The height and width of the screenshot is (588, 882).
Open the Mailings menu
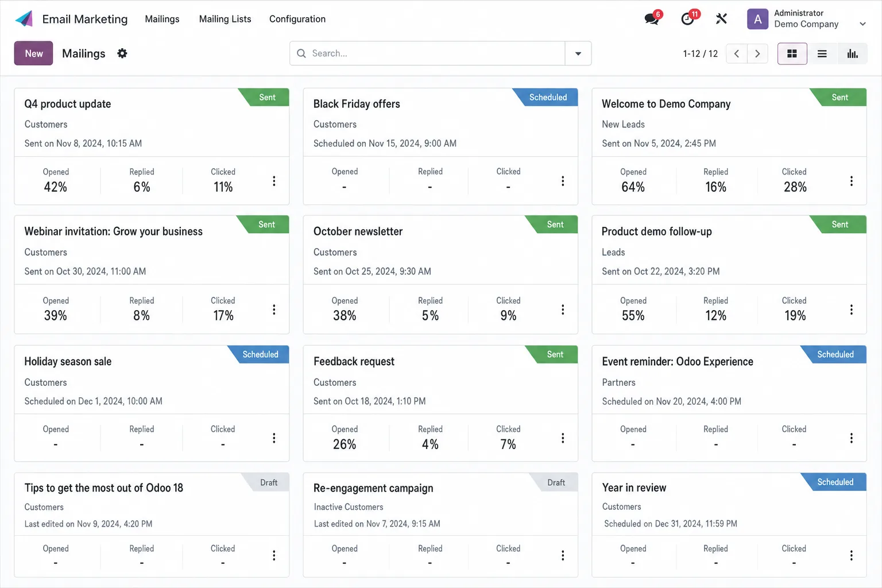(162, 19)
